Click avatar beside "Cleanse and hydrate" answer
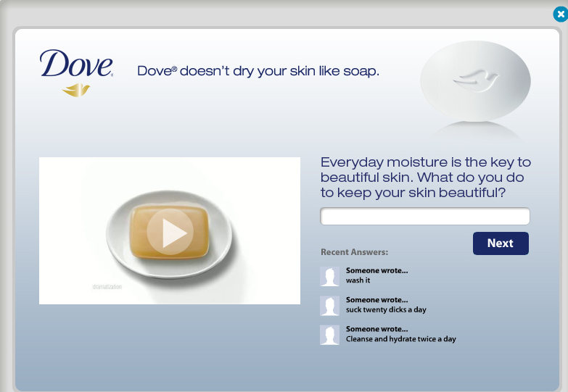568x392 pixels. pos(329,335)
